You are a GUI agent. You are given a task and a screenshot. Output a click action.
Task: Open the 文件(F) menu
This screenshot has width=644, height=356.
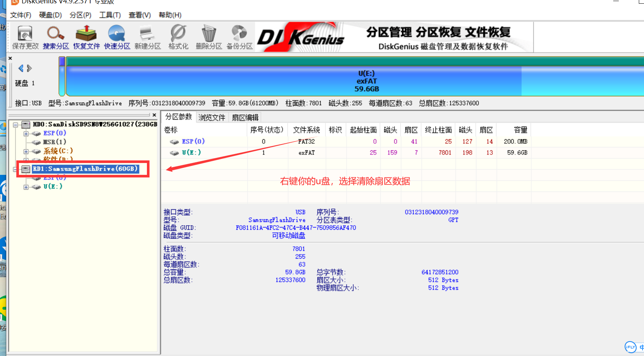tap(20, 15)
